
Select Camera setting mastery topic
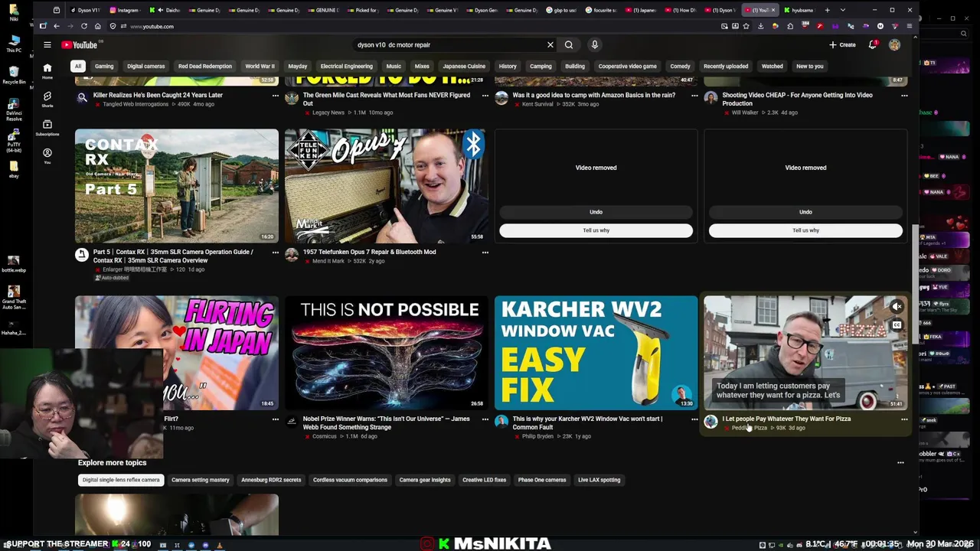point(200,480)
